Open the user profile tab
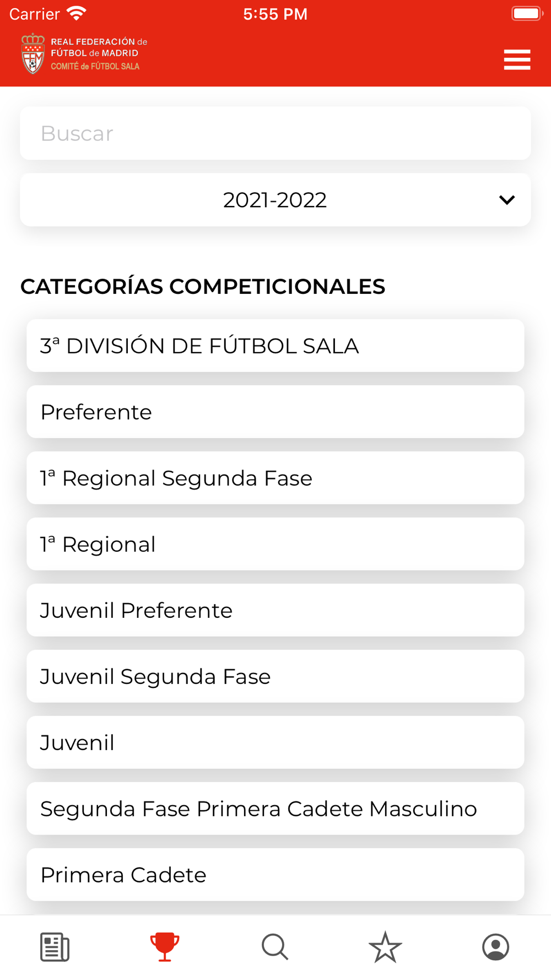 click(495, 947)
